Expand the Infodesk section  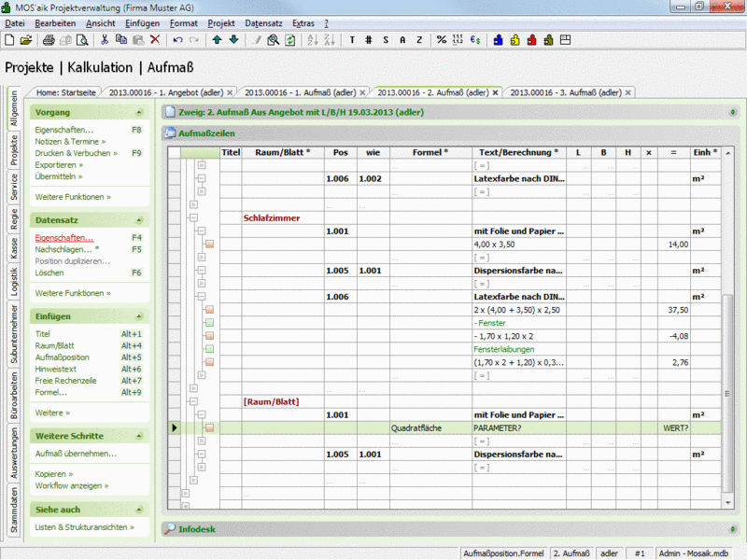click(x=733, y=529)
